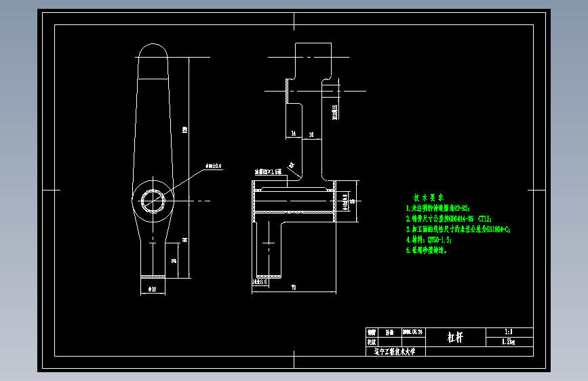The width and height of the screenshot is (588, 381).
Task: Click the 'Φ20' diameter dimension
Action: coord(152,289)
